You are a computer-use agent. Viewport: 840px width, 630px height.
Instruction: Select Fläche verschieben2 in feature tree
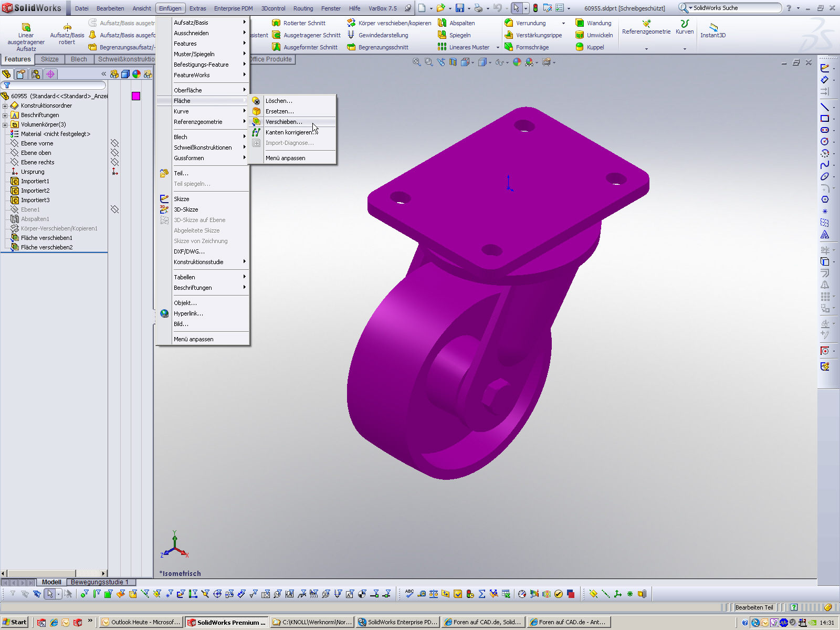(x=47, y=247)
